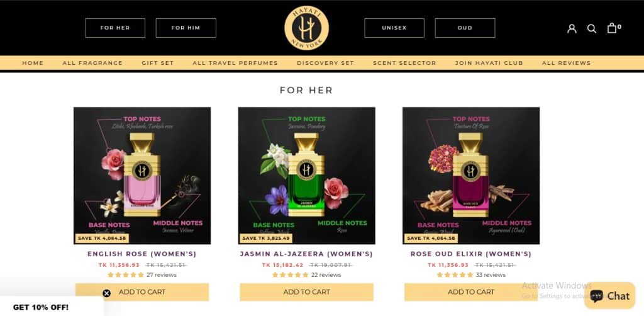Dismiss the 10% off popup with X icon

coord(107,293)
